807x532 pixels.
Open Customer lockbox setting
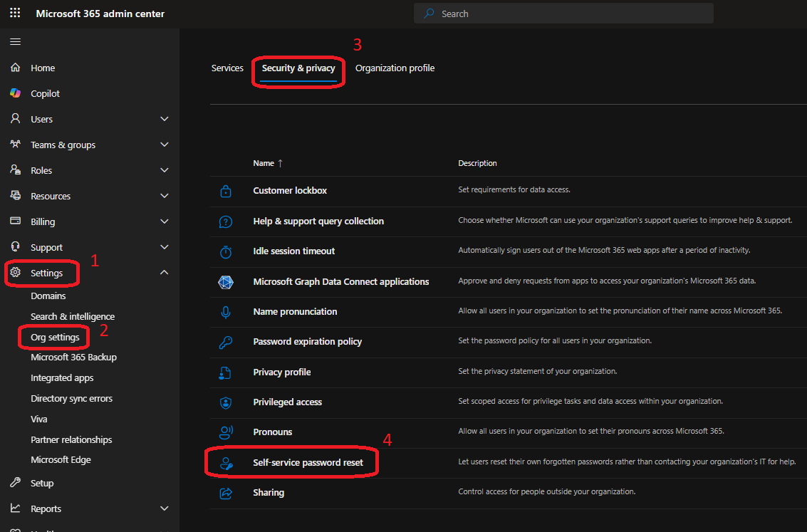[x=290, y=190]
